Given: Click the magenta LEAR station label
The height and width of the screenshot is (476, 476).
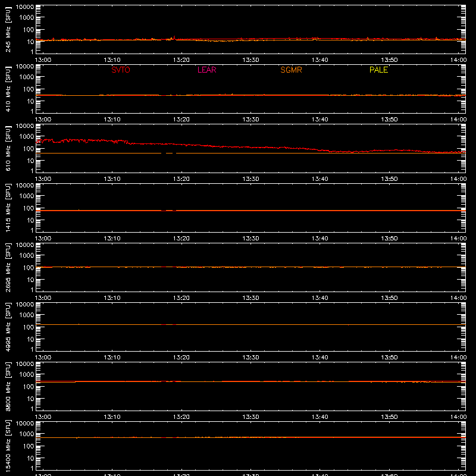Looking at the screenshot, I should 206,70.
